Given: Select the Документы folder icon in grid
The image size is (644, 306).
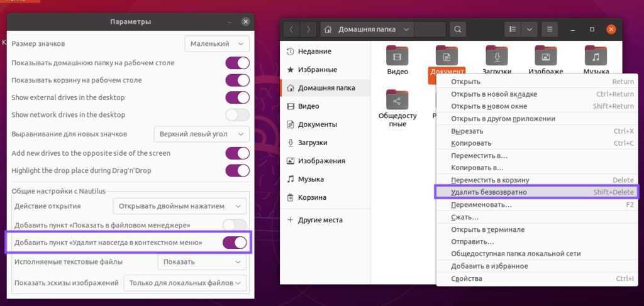Looking at the screenshot, I should 447,56.
